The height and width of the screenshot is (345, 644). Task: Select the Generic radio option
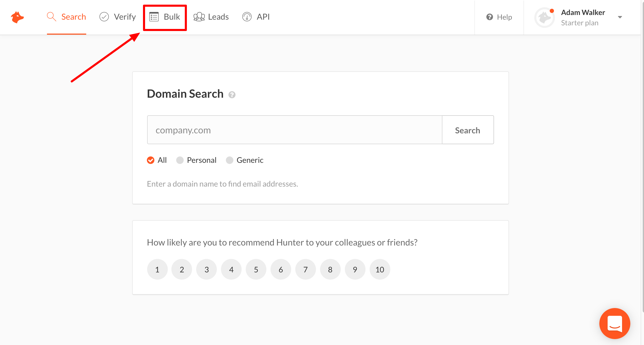point(229,160)
